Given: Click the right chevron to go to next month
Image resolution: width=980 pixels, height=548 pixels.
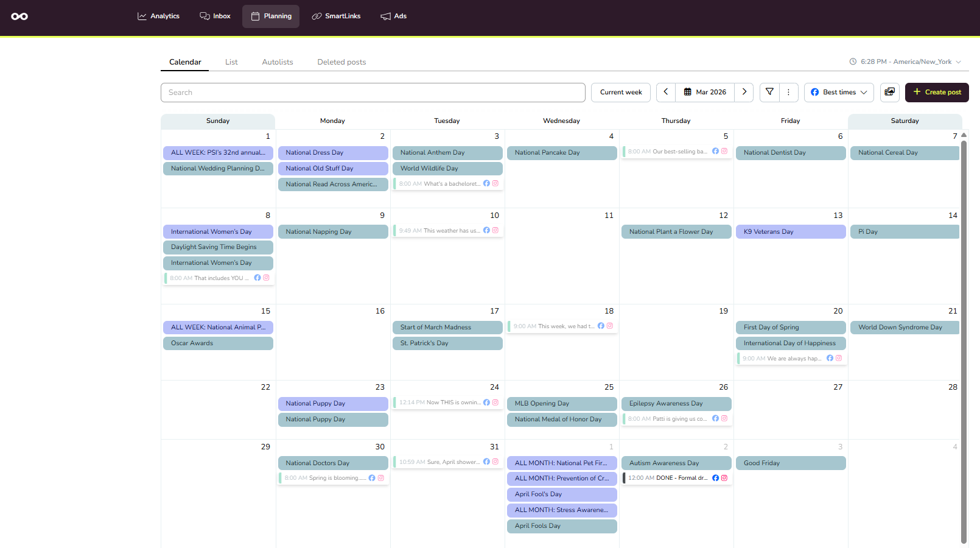Looking at the screenshot, I should tap(744, 92).
